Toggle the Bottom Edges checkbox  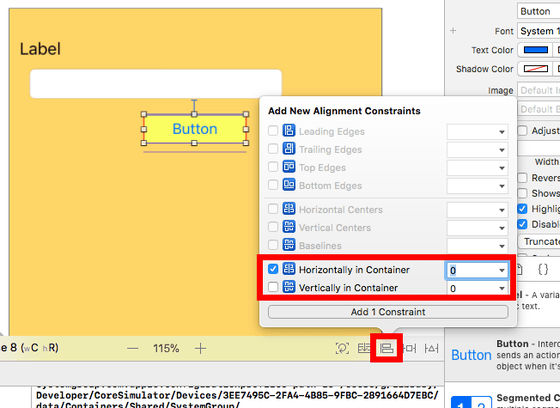[273, 185]
